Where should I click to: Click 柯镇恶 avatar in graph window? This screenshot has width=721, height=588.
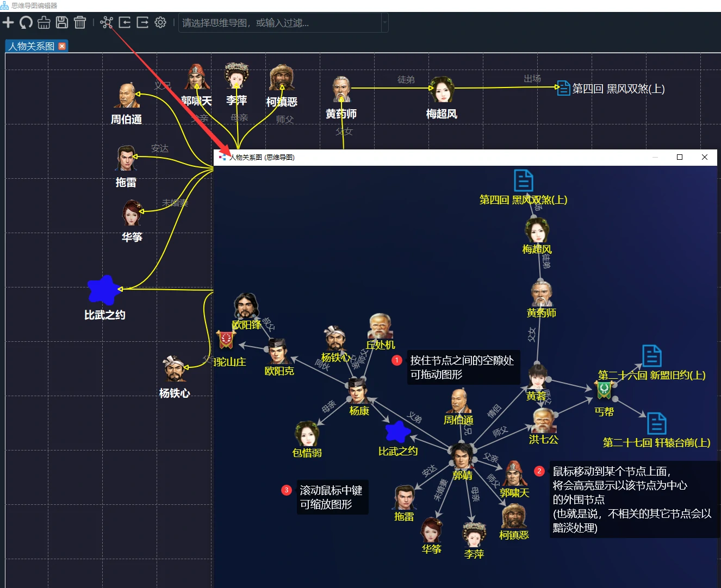click(x=514, y=516)
